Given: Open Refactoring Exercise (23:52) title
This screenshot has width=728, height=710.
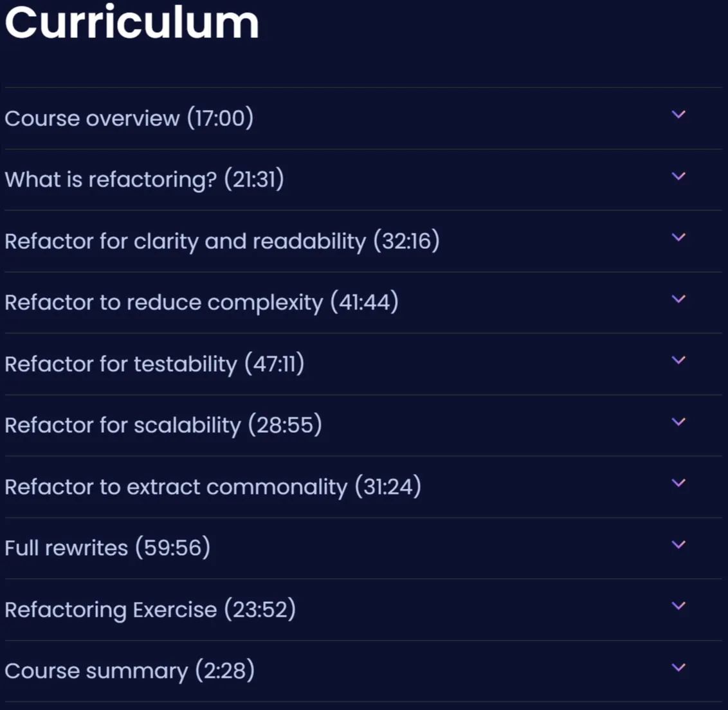Looking at the screenshot, I should point(150,610).
